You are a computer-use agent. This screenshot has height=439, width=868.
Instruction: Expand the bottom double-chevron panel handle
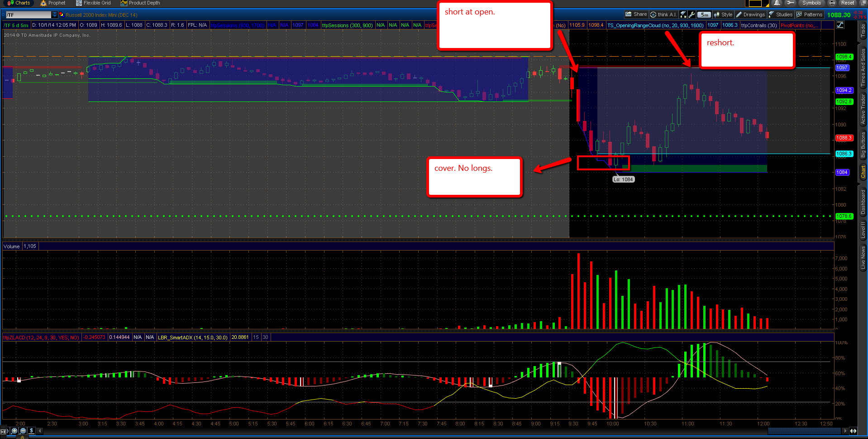[22, 437]
